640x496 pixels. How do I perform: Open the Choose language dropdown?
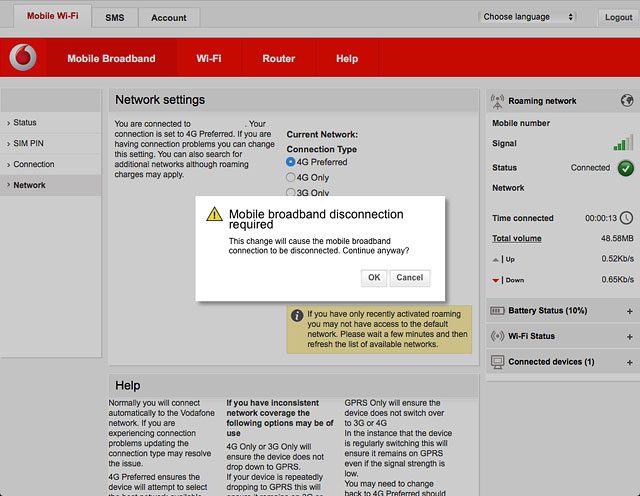pos(527,17)
